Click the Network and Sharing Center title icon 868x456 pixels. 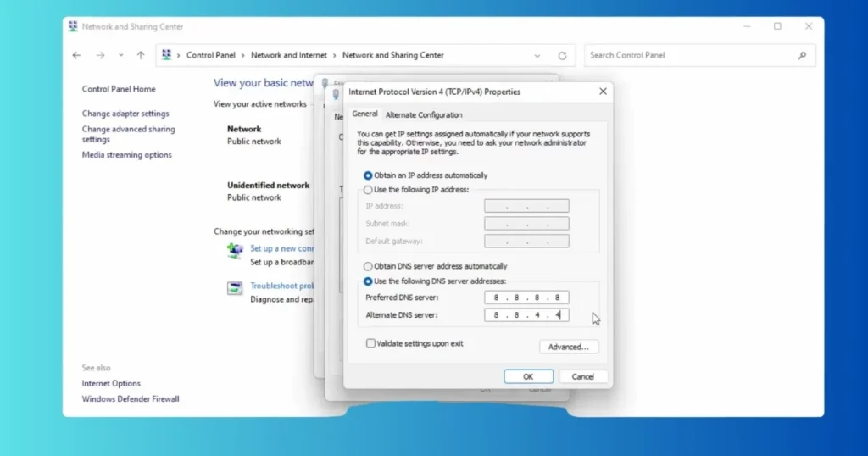(x=73, y=26)
